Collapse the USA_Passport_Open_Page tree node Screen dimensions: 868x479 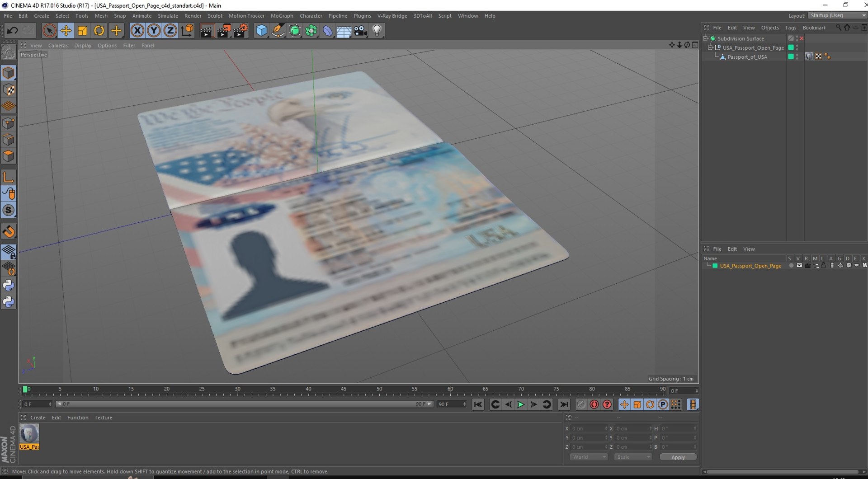point(710,47)
